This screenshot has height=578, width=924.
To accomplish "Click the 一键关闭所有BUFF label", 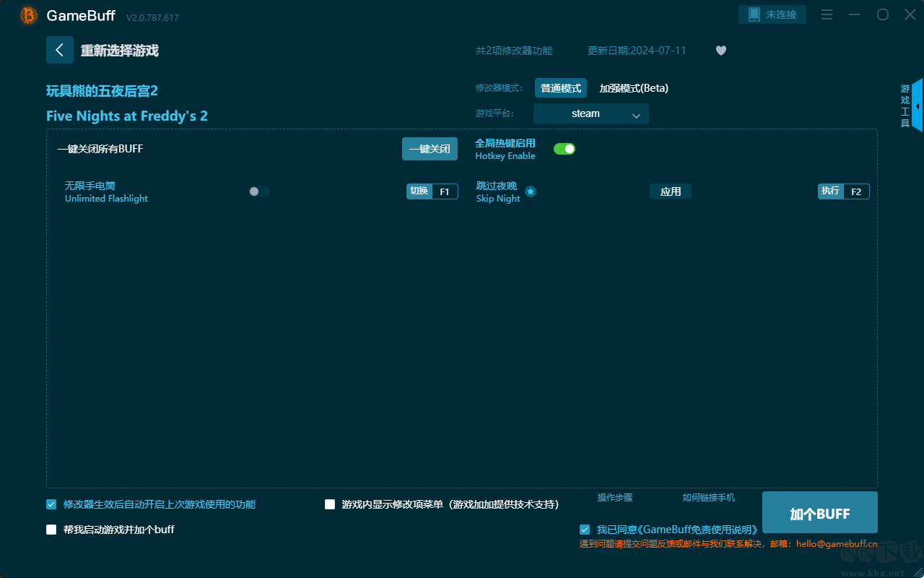I will (100, 149).
